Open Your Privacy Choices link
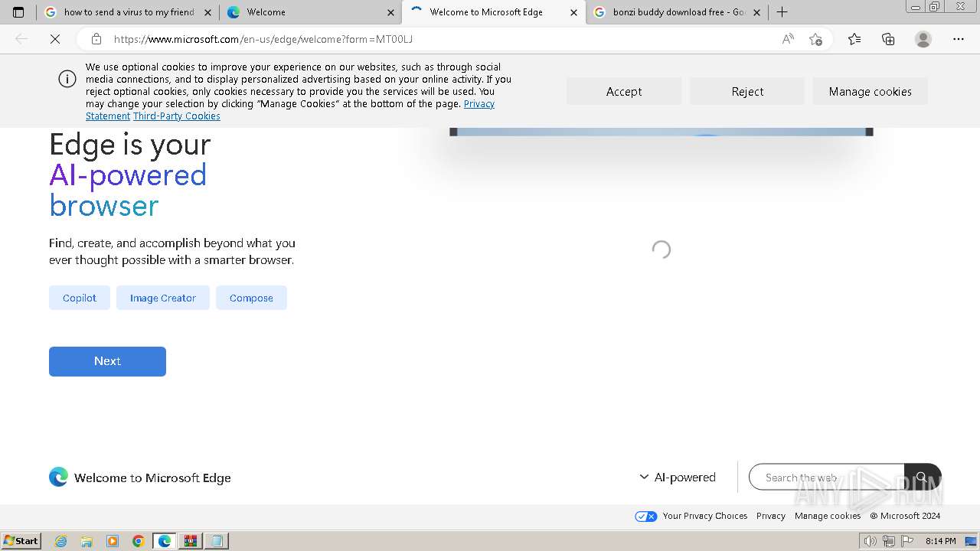 pos(691,516)
